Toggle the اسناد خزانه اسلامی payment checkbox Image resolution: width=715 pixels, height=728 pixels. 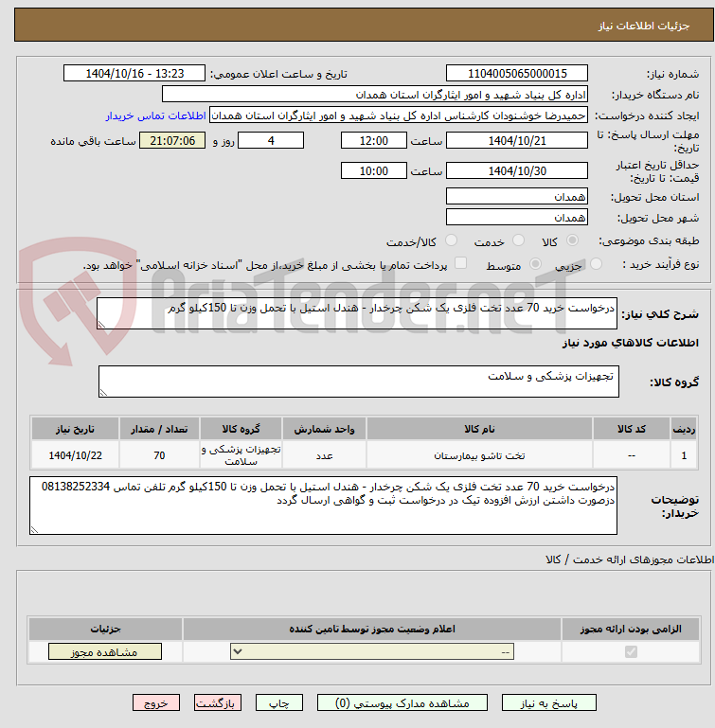(x=460, y=263)
